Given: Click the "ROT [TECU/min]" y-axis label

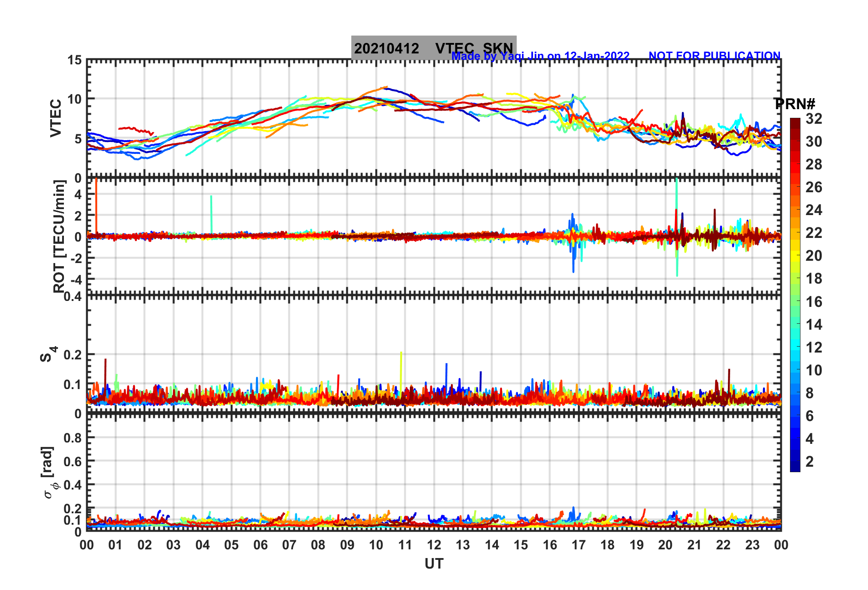Looking at the screenshot, I should [59, 236].
